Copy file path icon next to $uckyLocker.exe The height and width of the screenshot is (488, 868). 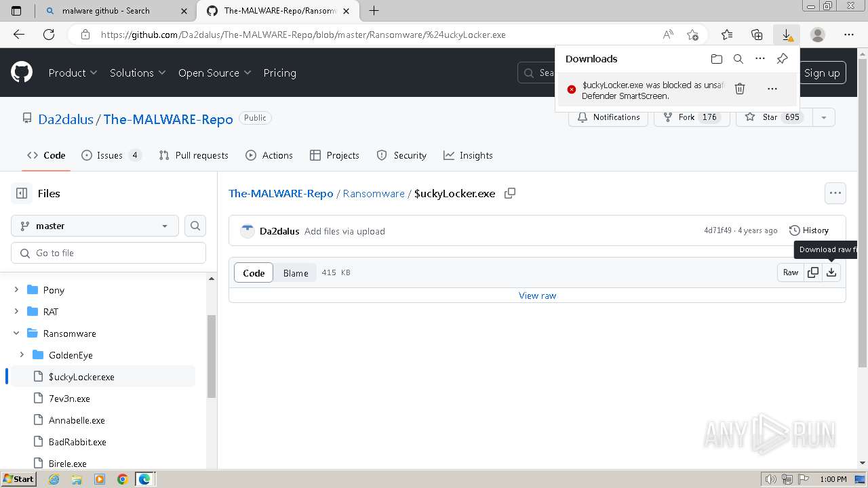point(510,193)
